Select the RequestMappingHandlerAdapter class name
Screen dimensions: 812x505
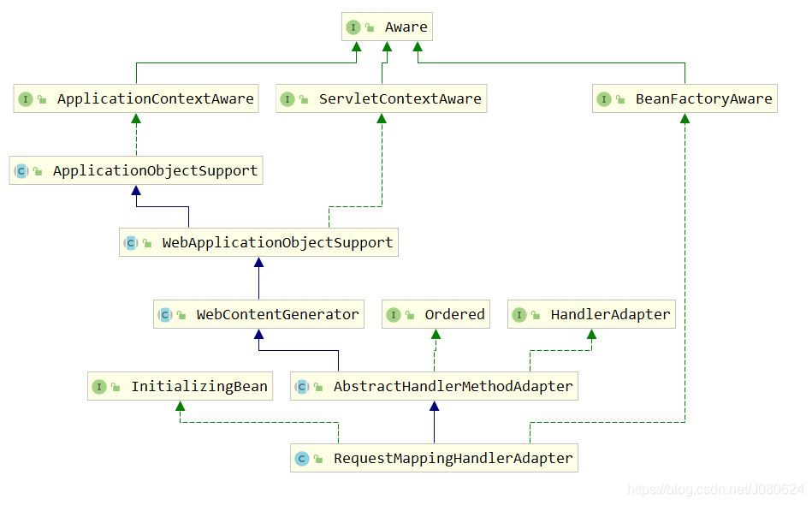(x=453, y=459)
